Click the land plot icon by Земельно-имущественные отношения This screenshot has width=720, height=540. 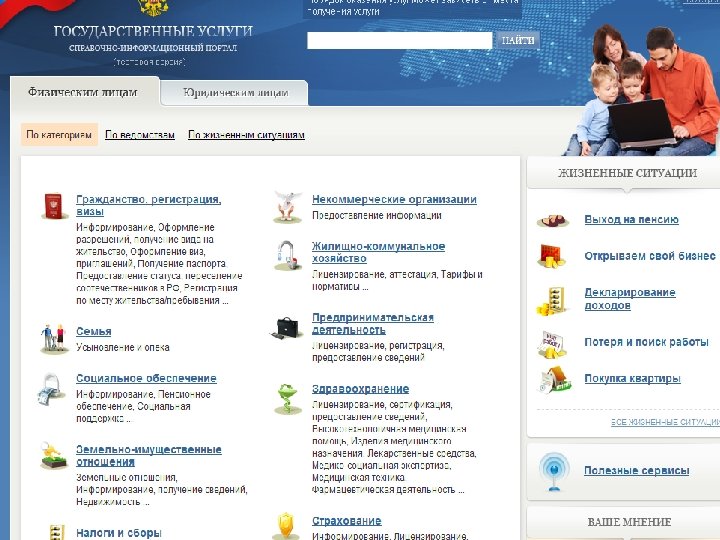click(x=52, y=455)
